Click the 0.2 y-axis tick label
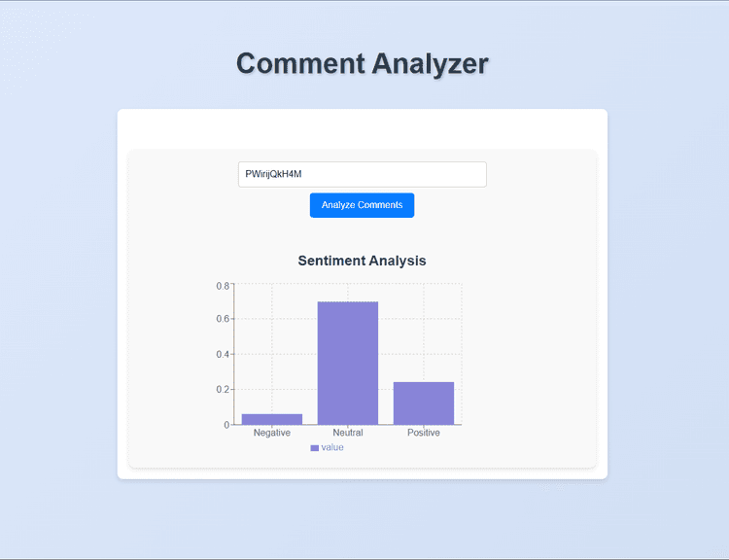Viewport: 729px width, 560px height. 223,389
